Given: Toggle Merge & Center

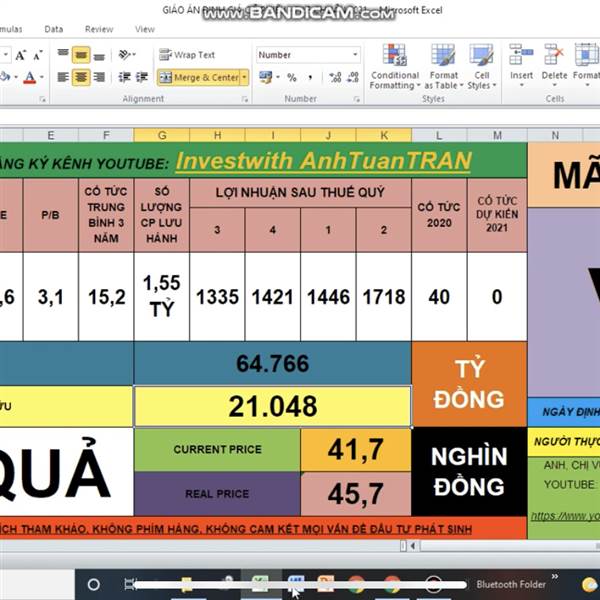Looking at the screenshot, I should pos(199,78).
